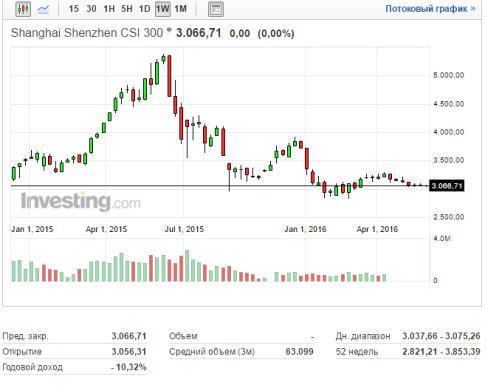Select the candlestick chart type icon

pyautogui.click(x=23, y=9)
